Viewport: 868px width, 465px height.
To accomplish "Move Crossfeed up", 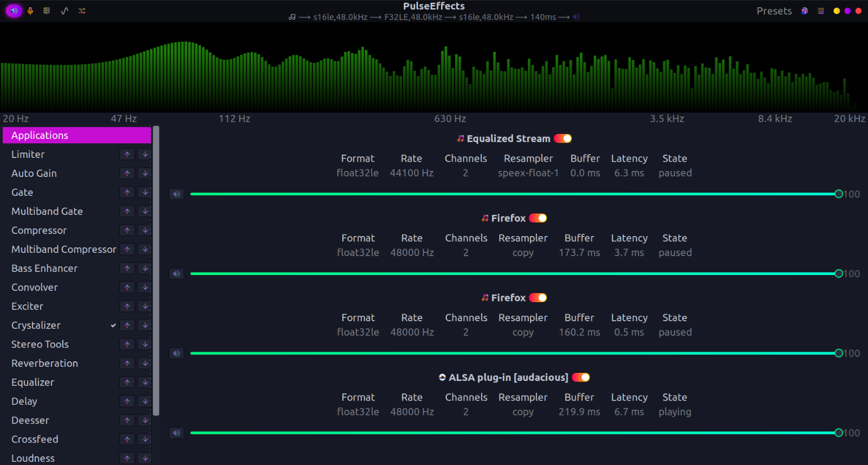I will click(127, 439).
